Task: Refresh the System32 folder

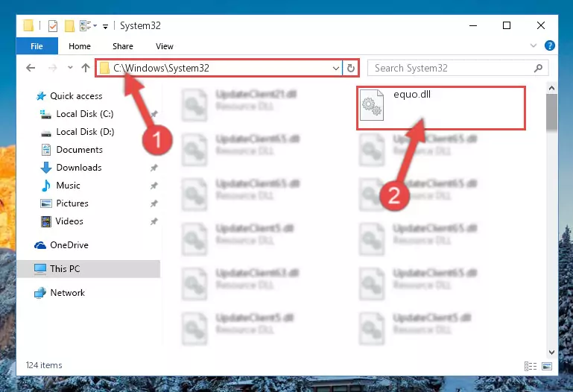Action: click(x=351, y=69)
